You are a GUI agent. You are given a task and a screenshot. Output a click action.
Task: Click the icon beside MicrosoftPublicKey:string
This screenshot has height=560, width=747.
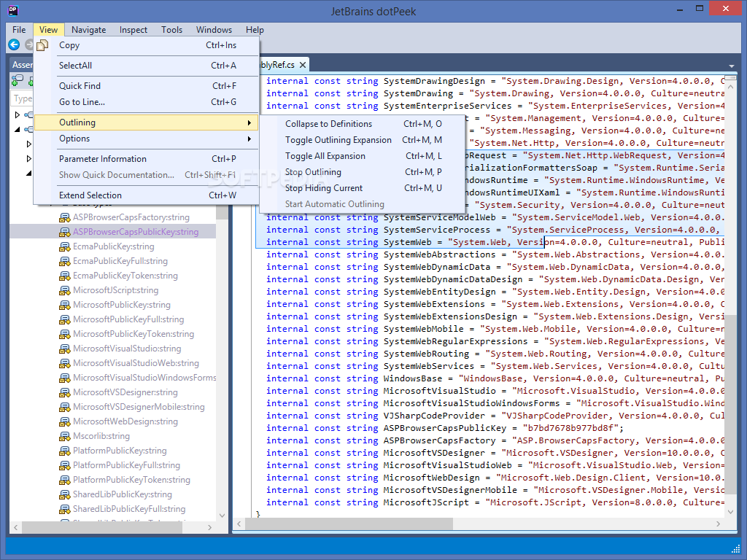pyautogui.click(x=64, y=305)
